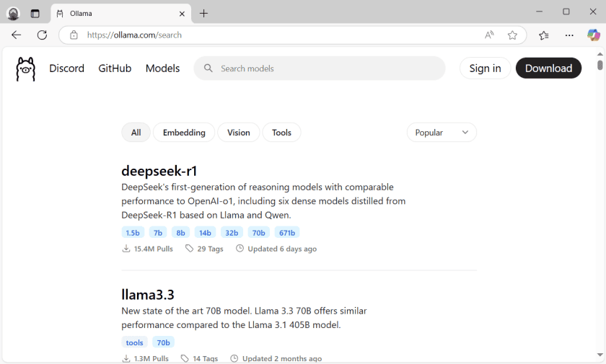Open Read Aloud icon in address bar
Viewport: 606px width, 364px height.
pos(489,35)
